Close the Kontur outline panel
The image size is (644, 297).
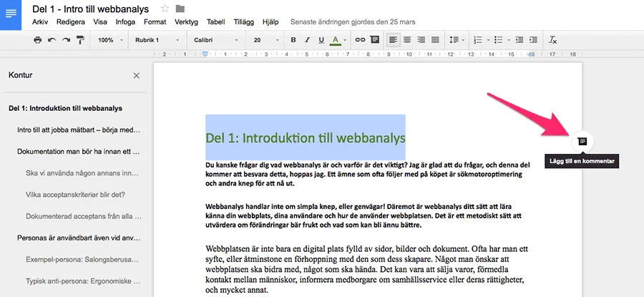click(x=137, y=75)
